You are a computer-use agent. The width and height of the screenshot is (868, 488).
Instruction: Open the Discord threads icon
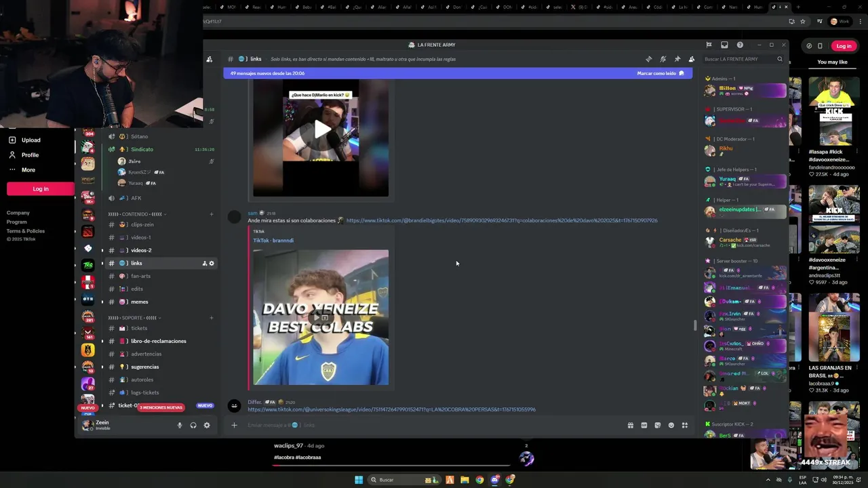tap(649, 59)
